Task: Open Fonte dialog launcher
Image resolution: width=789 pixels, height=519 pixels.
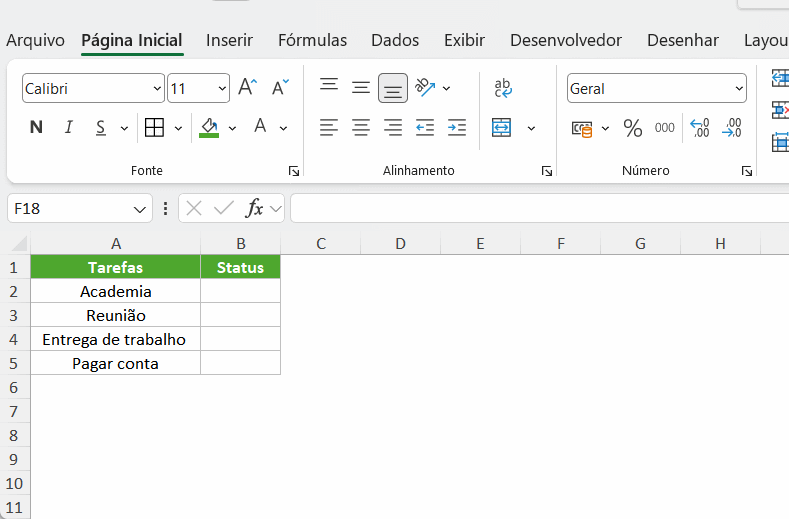Action: tap(294, 171)
